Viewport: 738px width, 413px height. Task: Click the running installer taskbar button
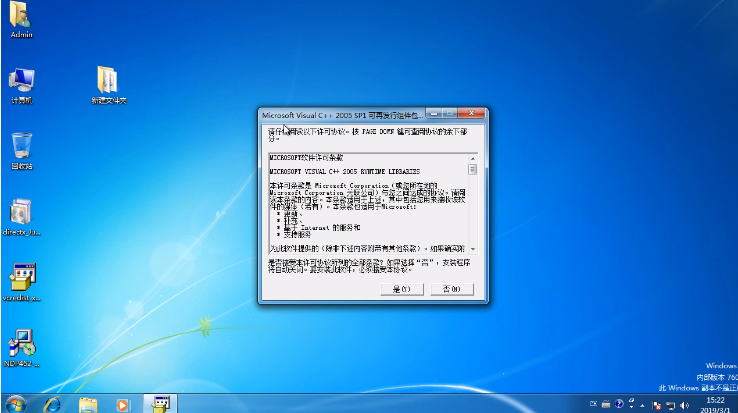point(158,403)
